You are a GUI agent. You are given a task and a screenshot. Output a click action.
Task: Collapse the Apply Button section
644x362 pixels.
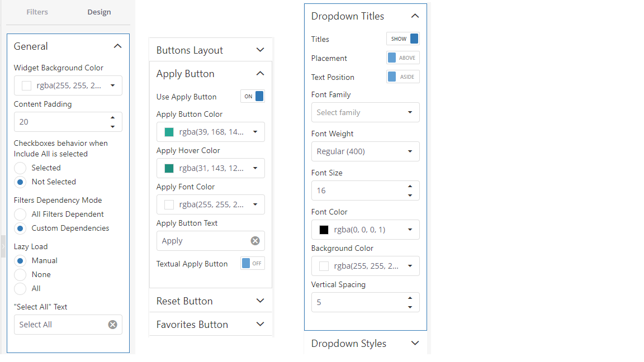pyautogui.click(x=260, y=73)
